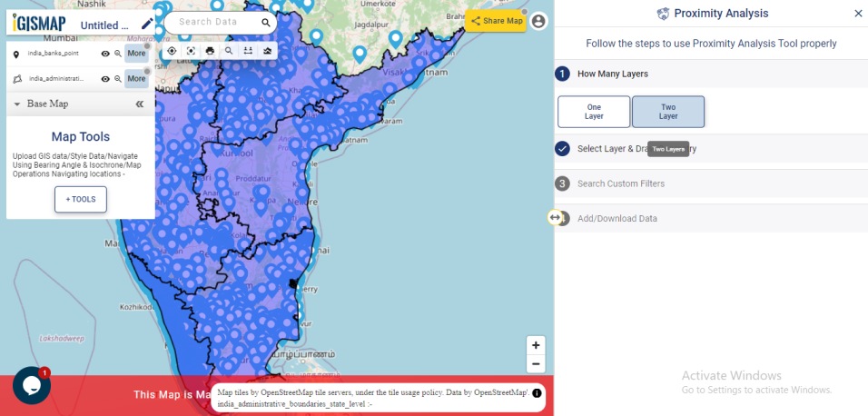Expand step 1 How Many Layers
Image resolution: width=868 pixels, height=416 pixels.
click(711, 74)
